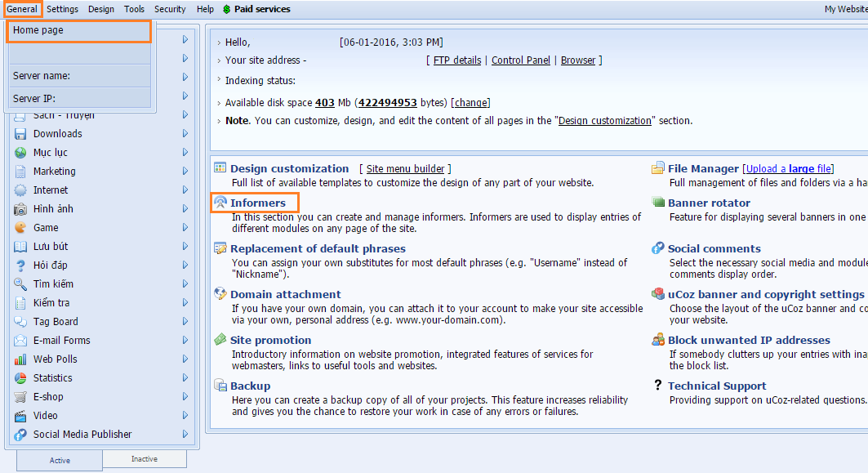The image size is (868, 473).
Task: Switch to the Active modules tab
Action: pyautogui.click(x=60, y=460)
